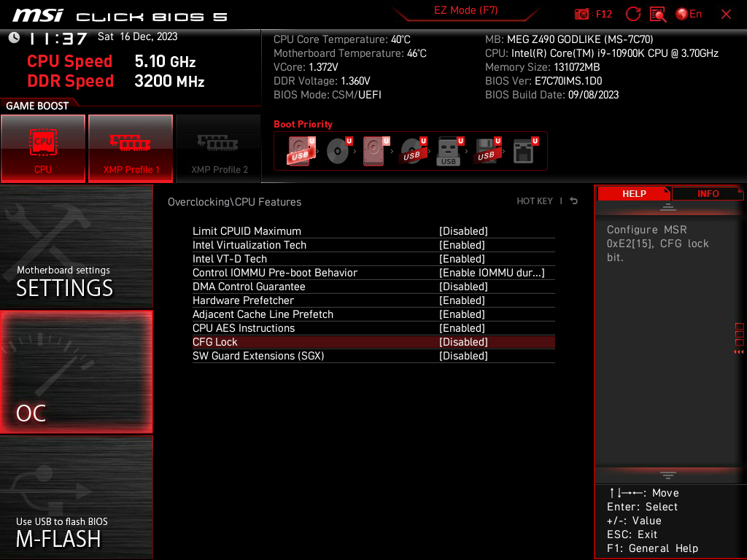Screen dimensions: 747x560
Task: Select the Limit CPUID Maximum label
Action: [247, 231]
